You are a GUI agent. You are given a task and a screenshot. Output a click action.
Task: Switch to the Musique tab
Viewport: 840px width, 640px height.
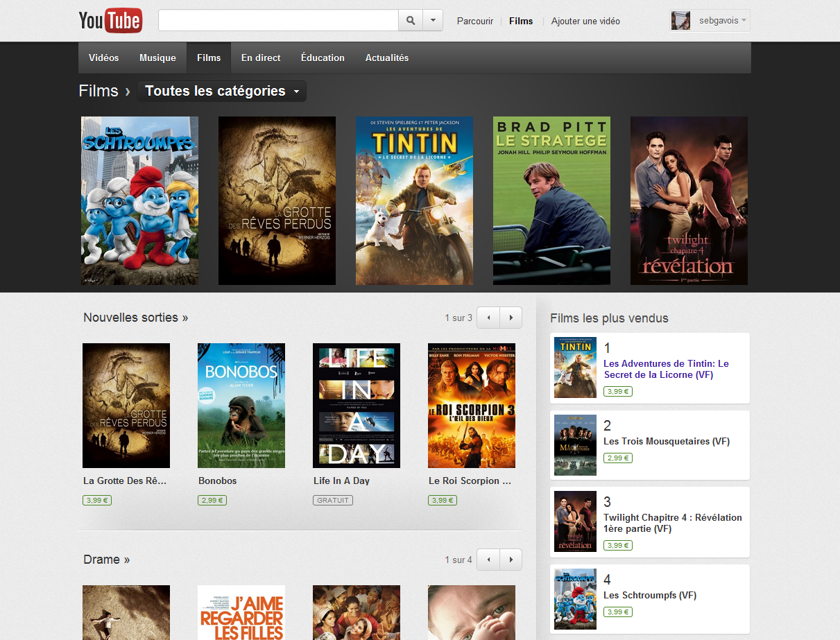pyautogui.click(x=157, y=58)
